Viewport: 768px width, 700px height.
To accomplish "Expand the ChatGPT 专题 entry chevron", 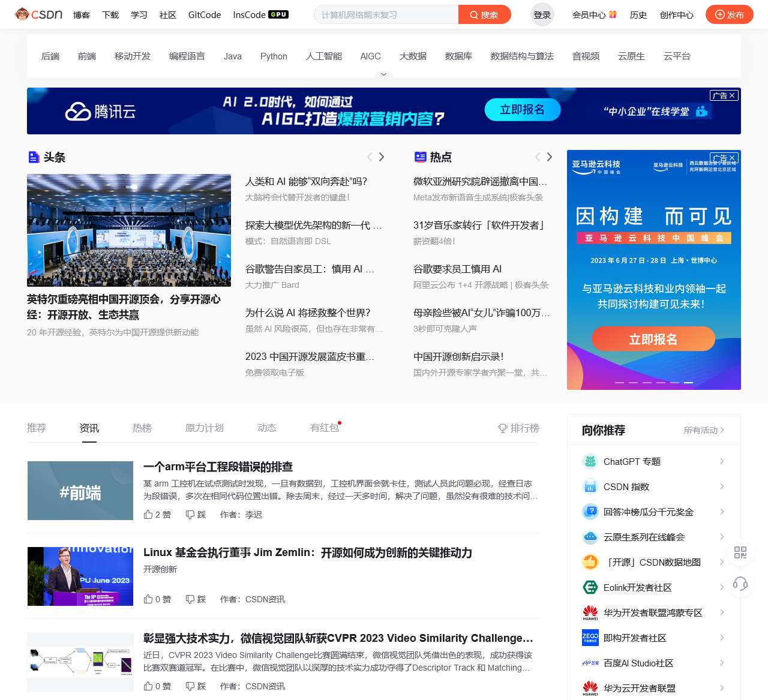I will click(721, 461).
